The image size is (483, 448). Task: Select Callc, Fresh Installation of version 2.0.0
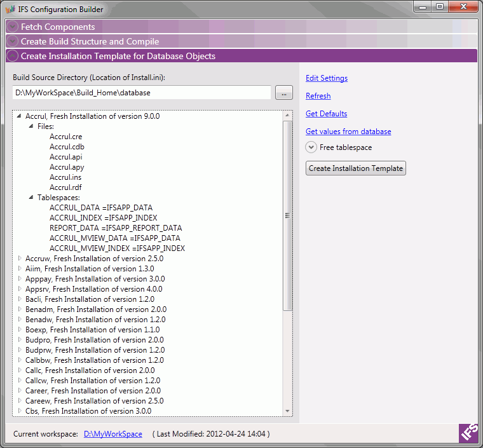coord(90,370)
